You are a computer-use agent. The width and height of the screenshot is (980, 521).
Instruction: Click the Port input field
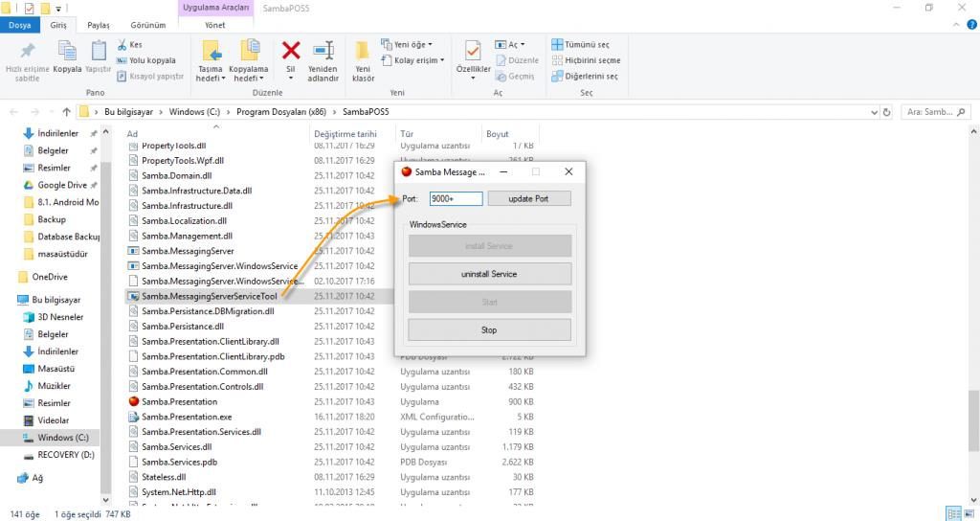click(x=456, y=198)
